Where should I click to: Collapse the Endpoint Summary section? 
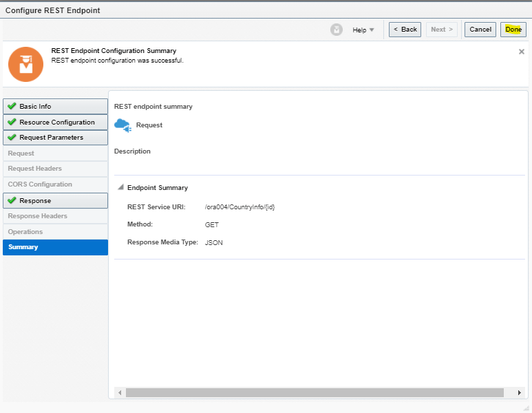click(120, 187)
